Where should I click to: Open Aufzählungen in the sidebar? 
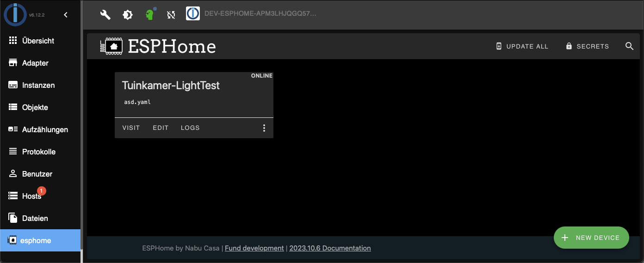tap(40, 129)
